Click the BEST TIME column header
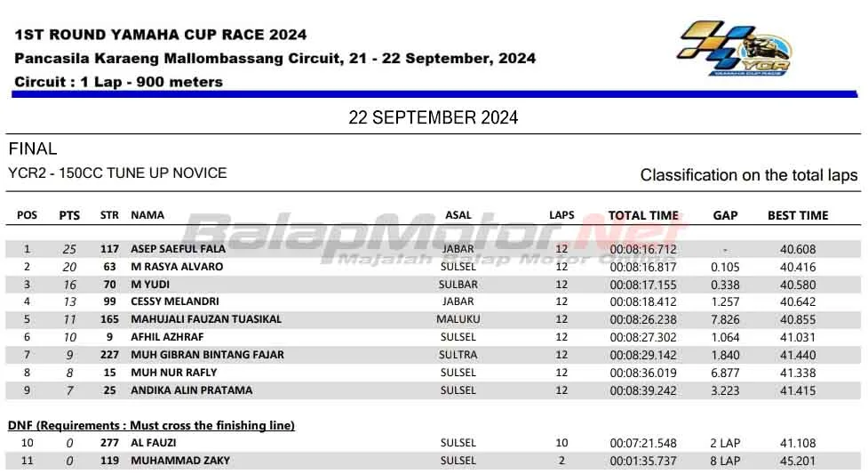 click(x=797, y=215)
